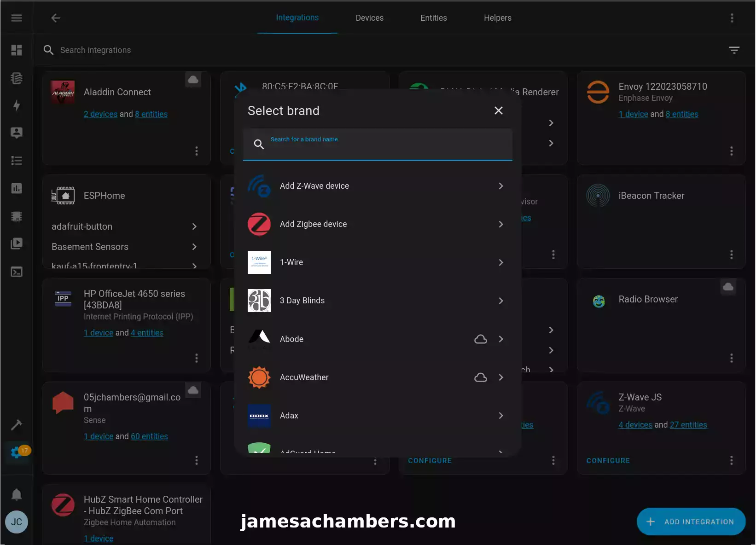Click Configure on Z-Wave JS card

click(608, 461)
